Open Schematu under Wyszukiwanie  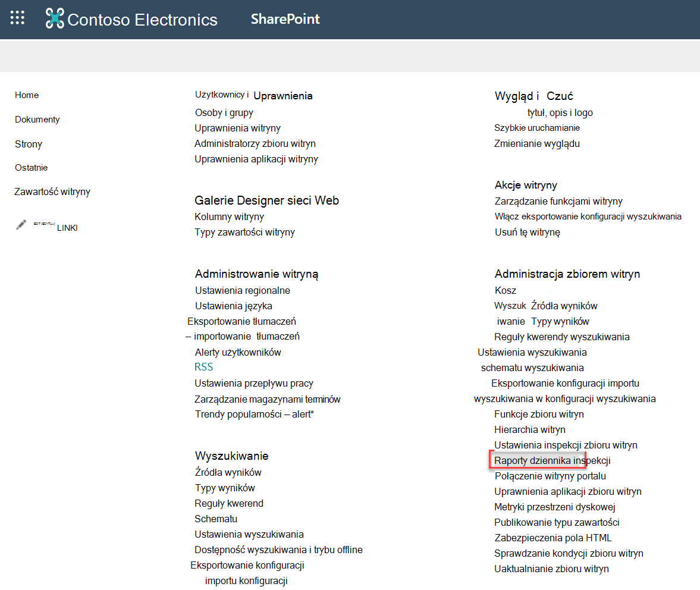(216, 519)
